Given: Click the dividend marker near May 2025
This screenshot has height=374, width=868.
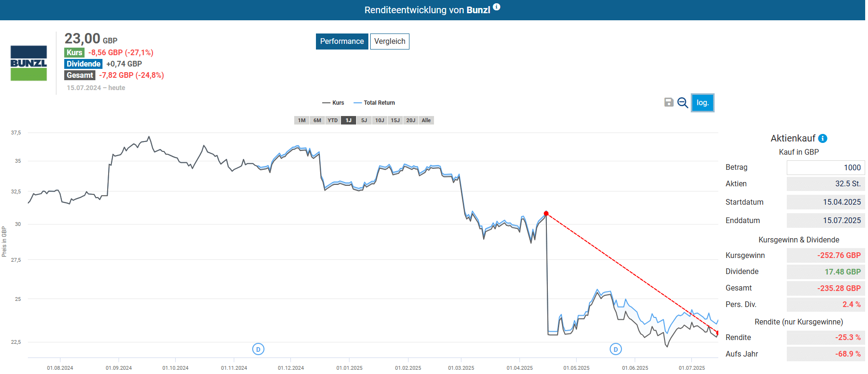Looking at the screenshot, I should [x=615, y=349].
